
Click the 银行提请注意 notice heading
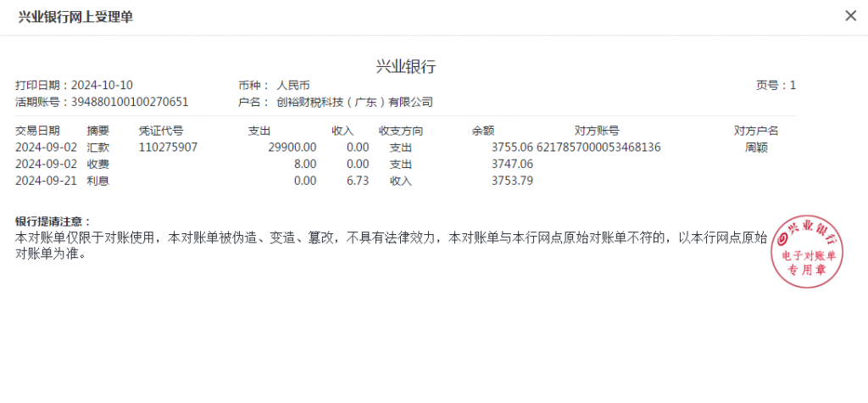[x=53, y=221]
